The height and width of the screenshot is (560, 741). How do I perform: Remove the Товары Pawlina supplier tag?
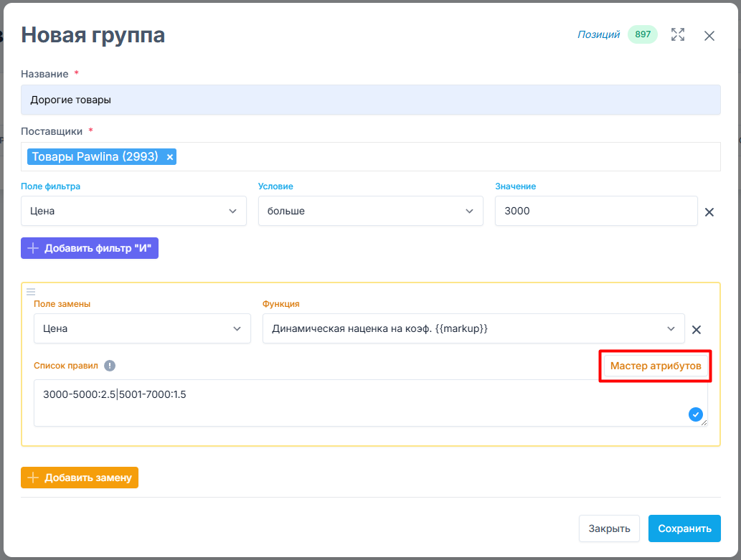pyautogui.click(x=170, y=157)
